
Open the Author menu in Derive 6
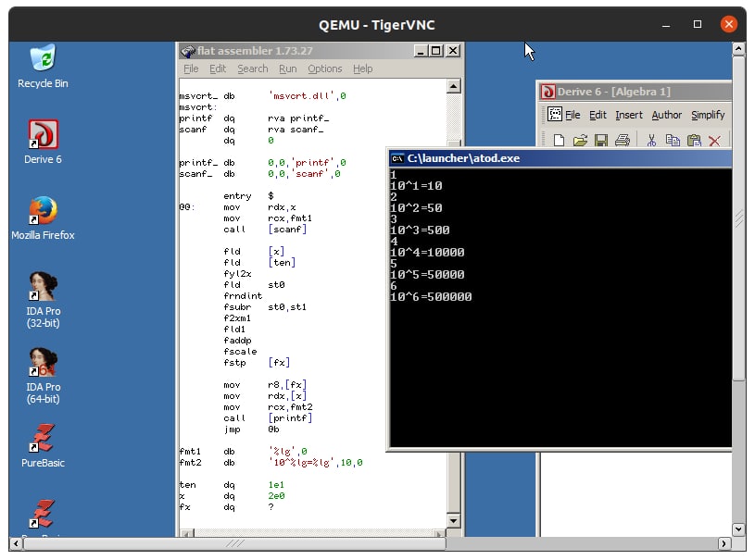pos(666,115)
